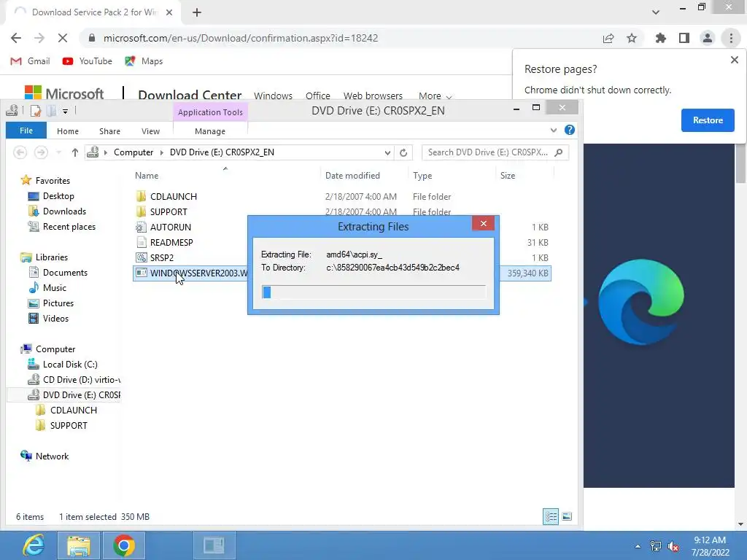Expand the More dropdown in Download Center
The height and width of the screenshot is (560, 747).
(435, 96)
